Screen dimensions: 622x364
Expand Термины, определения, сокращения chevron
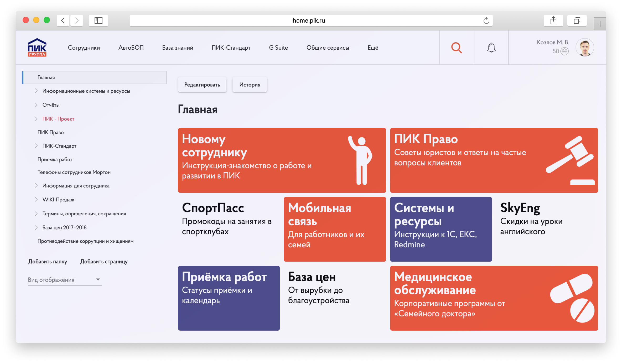(x=36, y=214)
